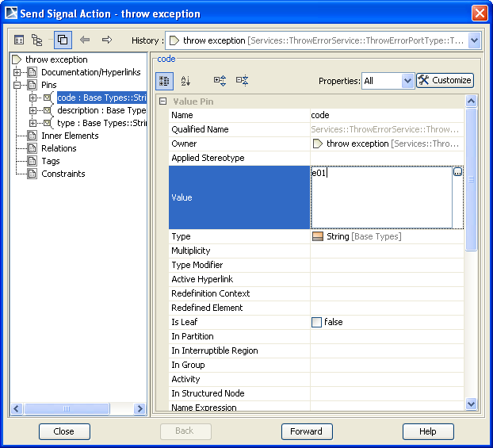Open the History dropdown list
This screenshot has width=493, height=448.
(474, 40)
